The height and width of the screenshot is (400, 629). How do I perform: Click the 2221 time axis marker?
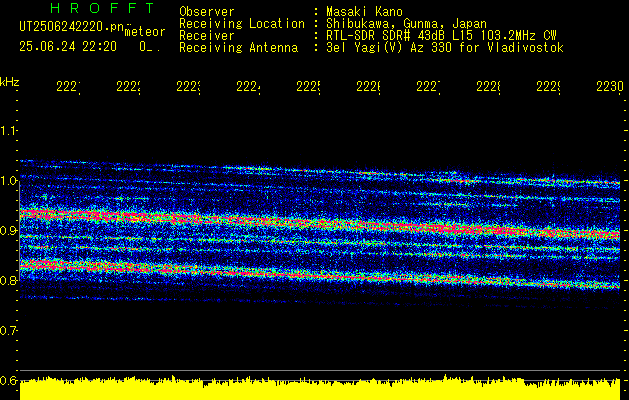pos(68,87)
